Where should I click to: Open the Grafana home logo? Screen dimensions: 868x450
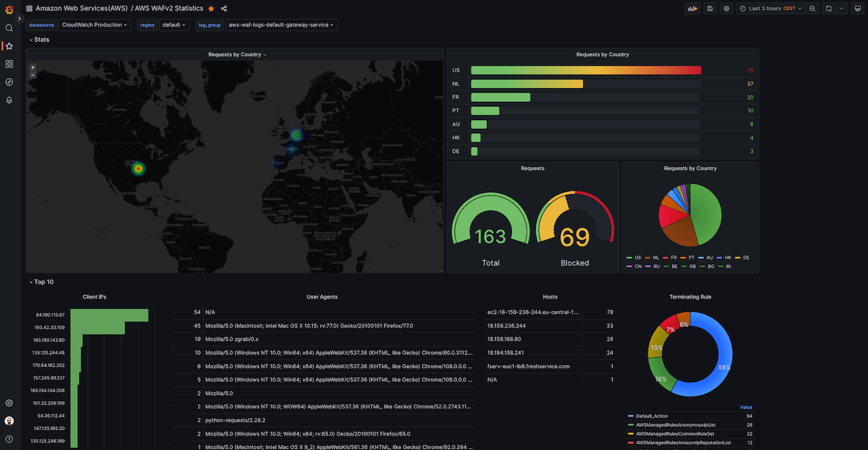9,9
